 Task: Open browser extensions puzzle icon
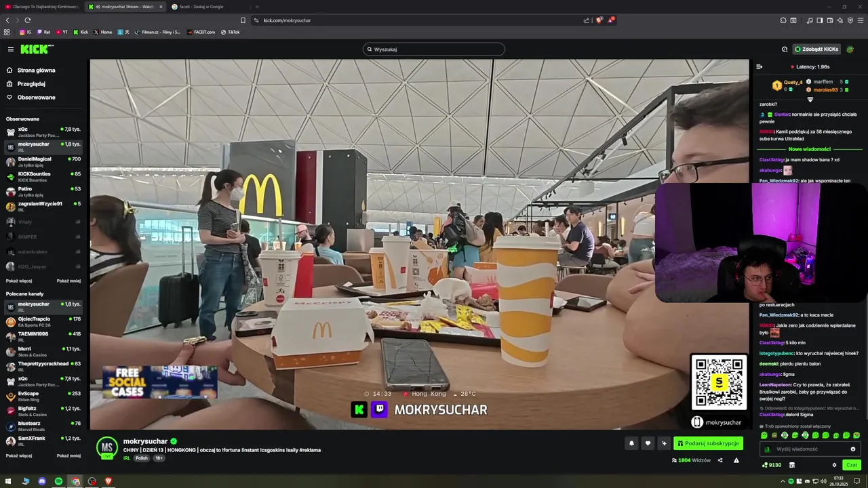coord(783,20)
